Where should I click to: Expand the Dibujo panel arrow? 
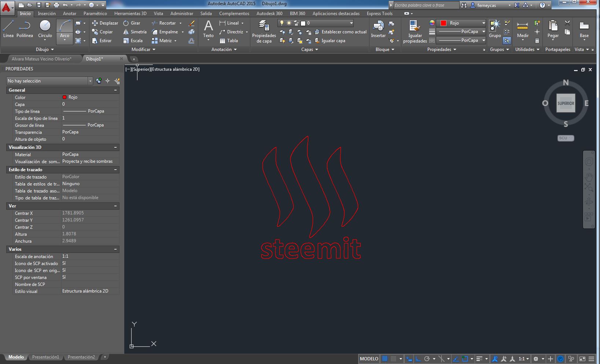(52, 49)
